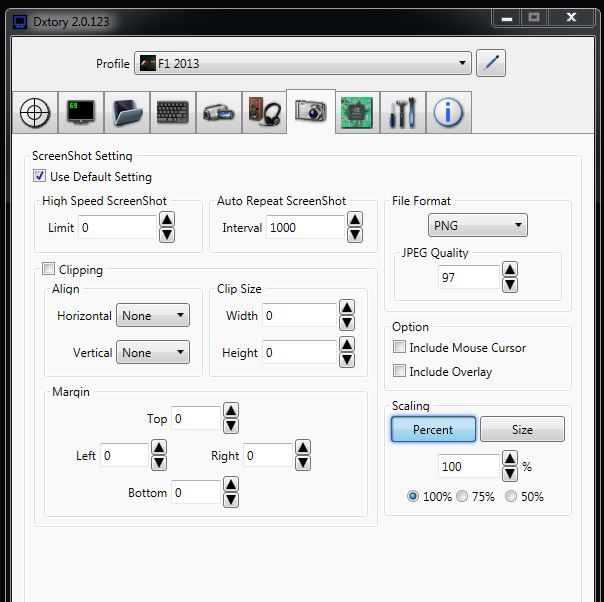
Task: Click the Top margin input field
Action: (x=196, y=418)
